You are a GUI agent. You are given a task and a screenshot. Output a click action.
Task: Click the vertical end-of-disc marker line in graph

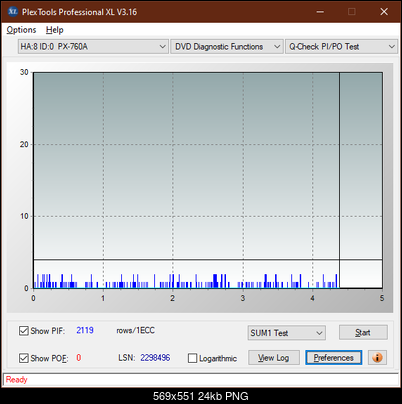[339, 180]
